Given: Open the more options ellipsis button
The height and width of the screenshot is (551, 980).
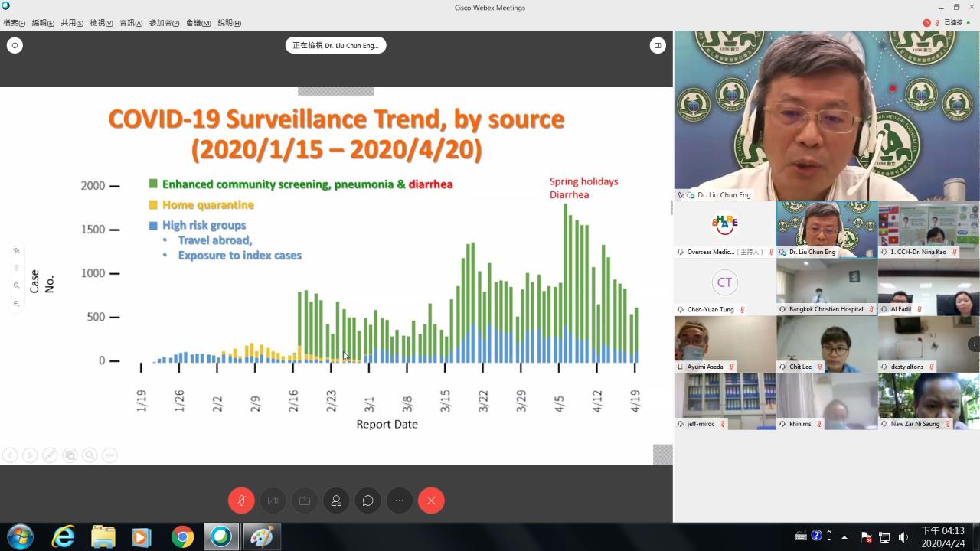Looking at the screenshot, I should coord(400,500).
